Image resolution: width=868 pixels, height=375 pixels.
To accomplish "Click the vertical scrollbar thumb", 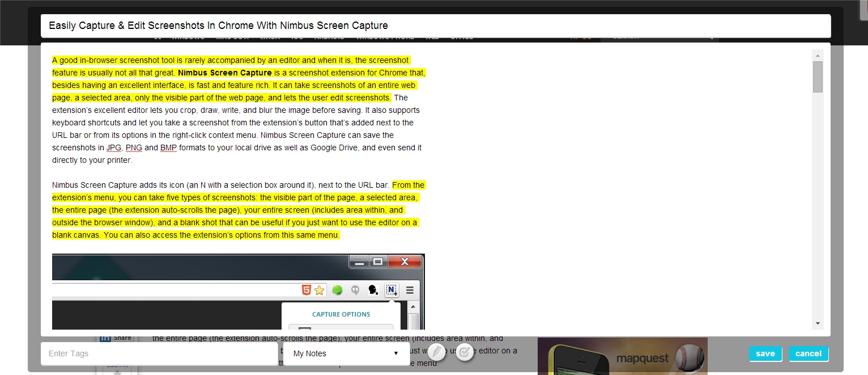I will pos(818,77).
